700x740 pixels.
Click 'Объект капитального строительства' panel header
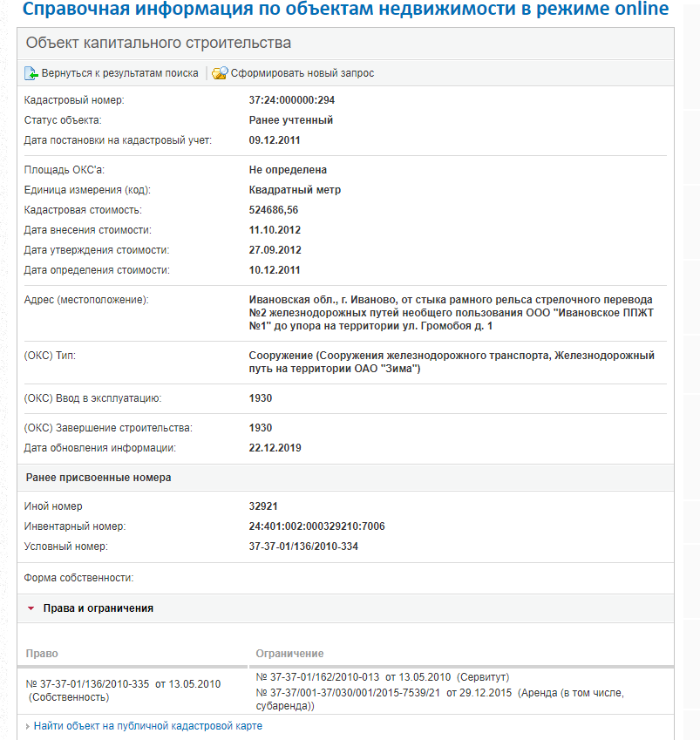point(159,43)
